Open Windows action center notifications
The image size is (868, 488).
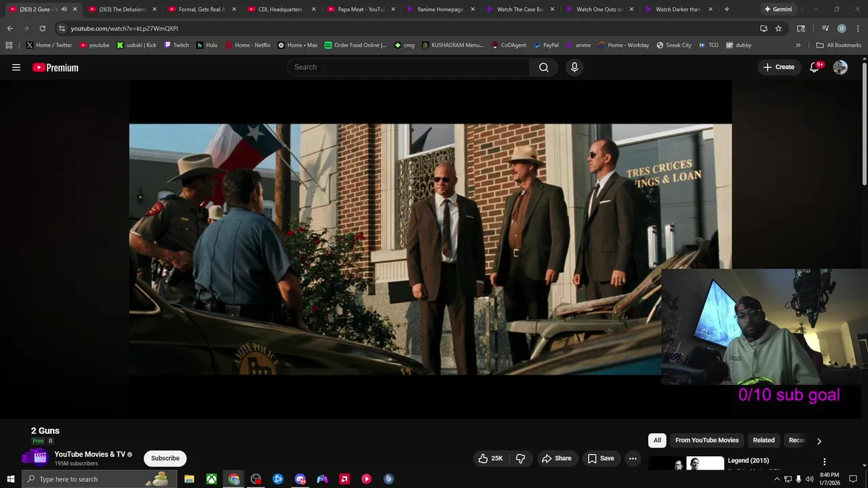click(x=853, y=479)
